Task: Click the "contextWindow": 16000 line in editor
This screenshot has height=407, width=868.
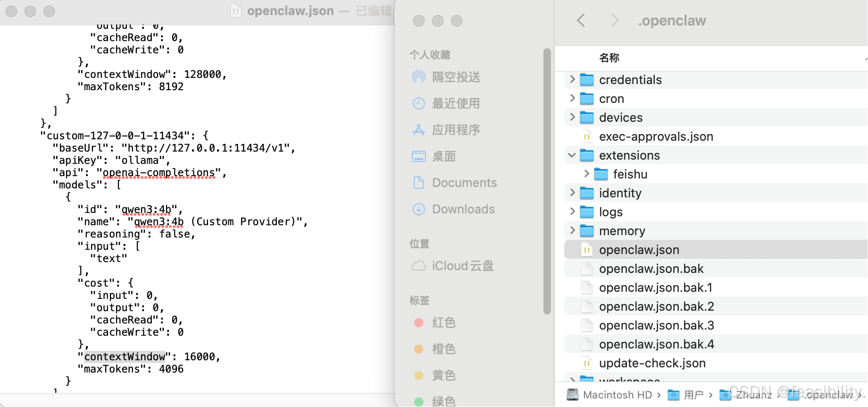Action: pyautogui.click(x=149, y=356)
